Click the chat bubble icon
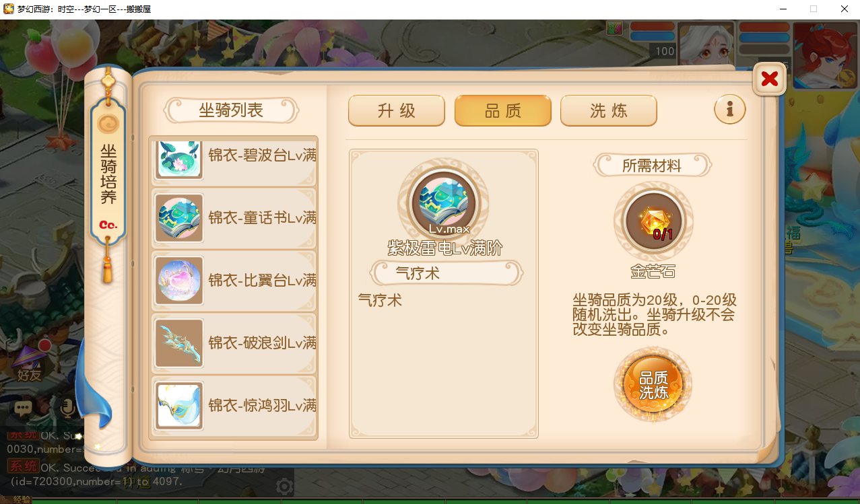The width and height of the screenshot is (860, 504). 24,407
